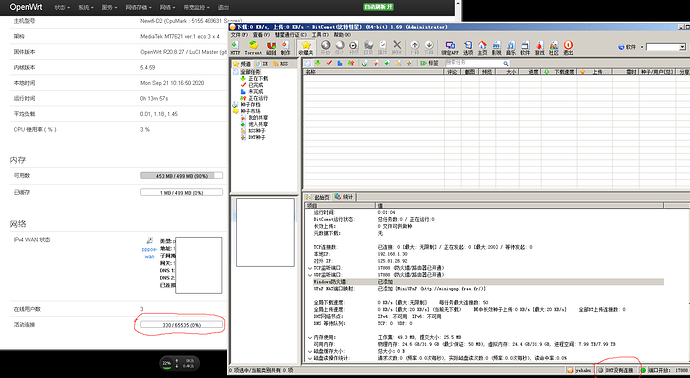The width and height of the screenshot is (690, 378).
Task: Open the combo box beside 软件
Action: tap(666, 47)
